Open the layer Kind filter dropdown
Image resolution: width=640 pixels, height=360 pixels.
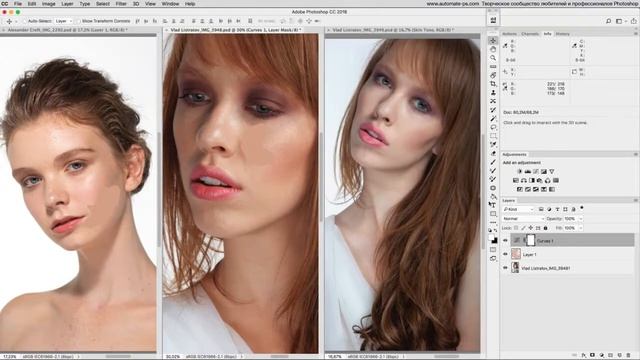pos(518,209)
